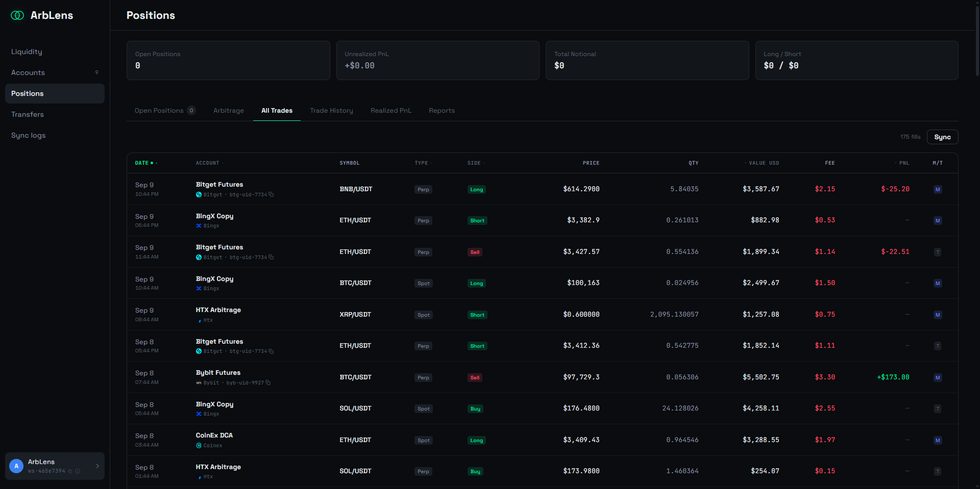Copy workspace ID ws-465e7394
The height and width of the screenshot is (489, 980).
70,471
